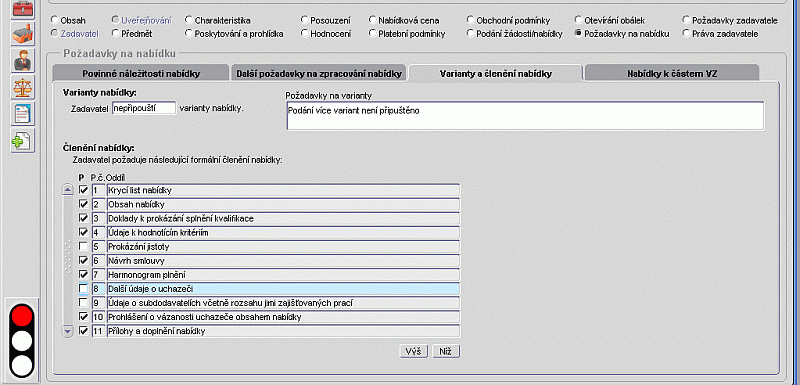The image size is (800, 385).
Task: Check the Prokázání jistoty checkbox
Action: 84,246
